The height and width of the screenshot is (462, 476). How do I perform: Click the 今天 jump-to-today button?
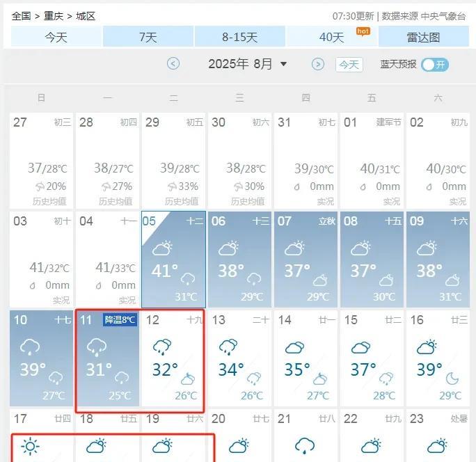pos(349,64)
